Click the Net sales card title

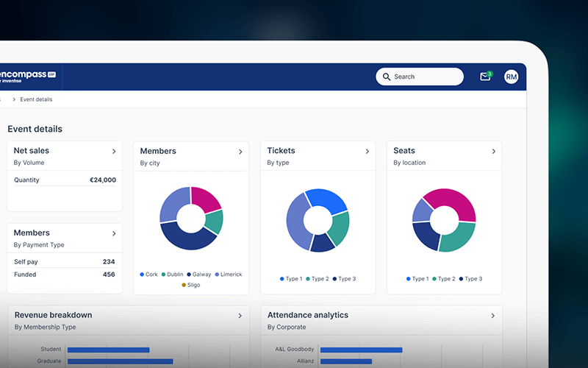tap(32, 151)
